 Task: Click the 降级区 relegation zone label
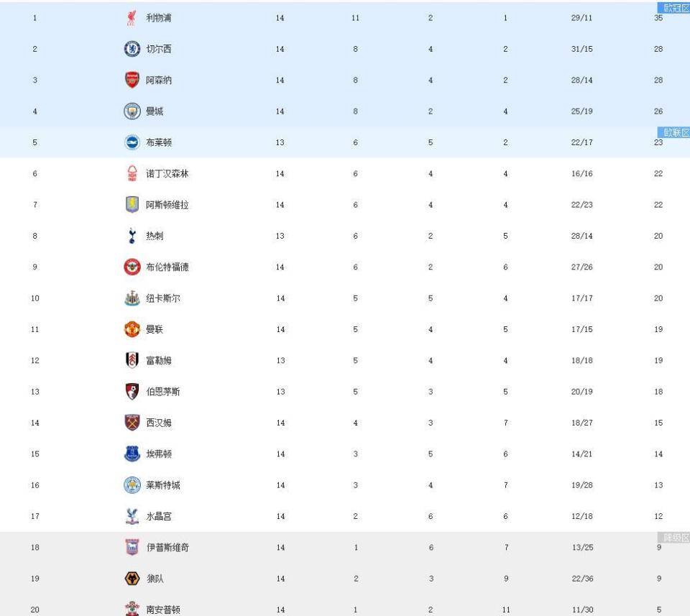pyautogui.click(x=673, y=537)
